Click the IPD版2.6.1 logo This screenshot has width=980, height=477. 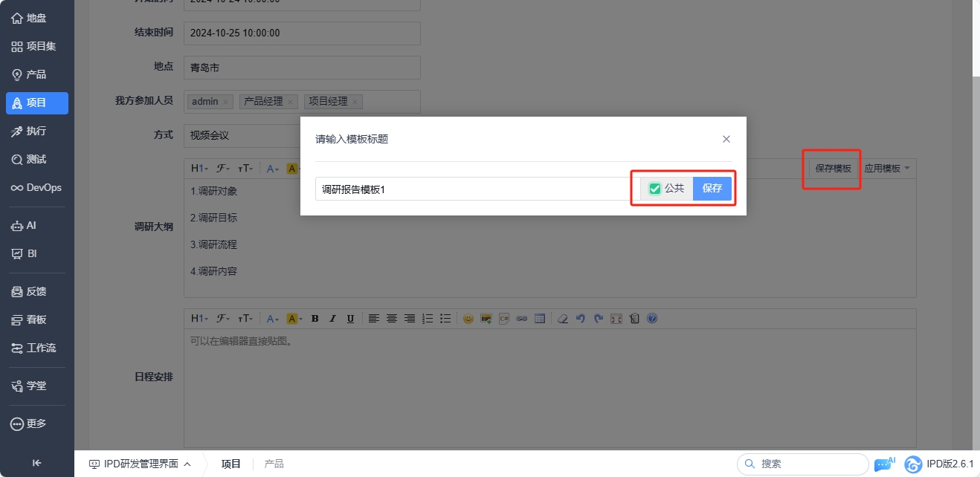[x=939, y=464]
